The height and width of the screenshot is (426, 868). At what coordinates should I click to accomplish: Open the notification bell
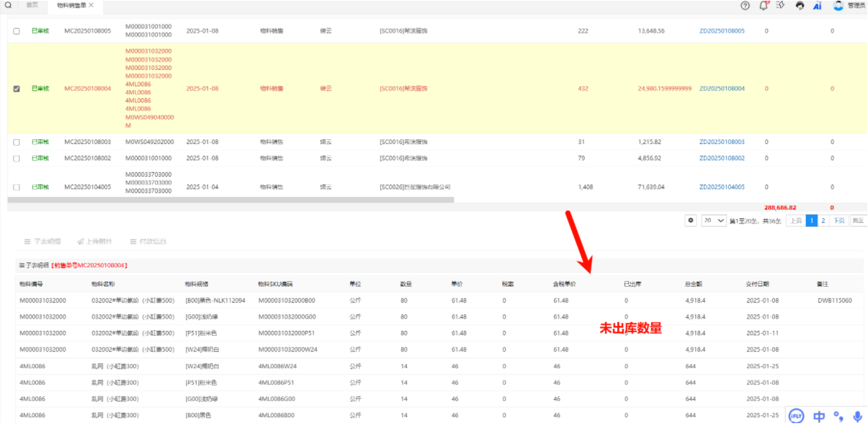click(x=764, y=5)
